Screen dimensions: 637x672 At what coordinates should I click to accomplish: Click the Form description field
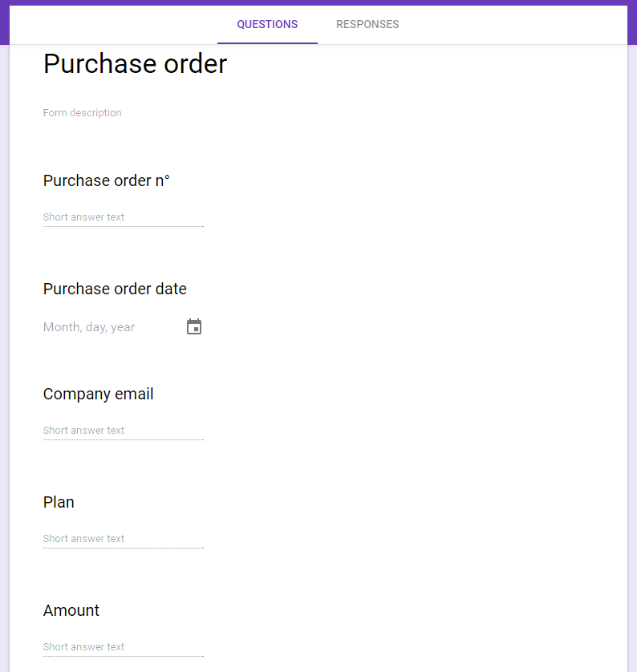pyautogui.click(x=83, y=113)
